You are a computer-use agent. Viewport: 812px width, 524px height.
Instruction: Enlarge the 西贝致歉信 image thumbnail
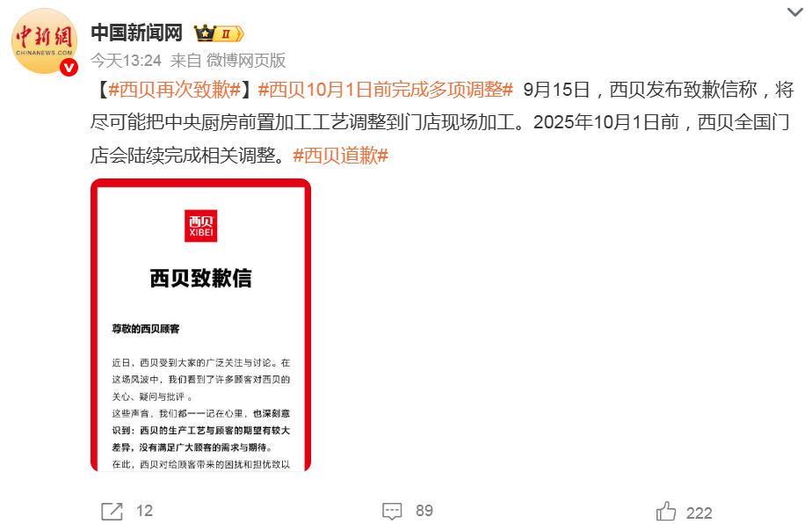point(200,324)
